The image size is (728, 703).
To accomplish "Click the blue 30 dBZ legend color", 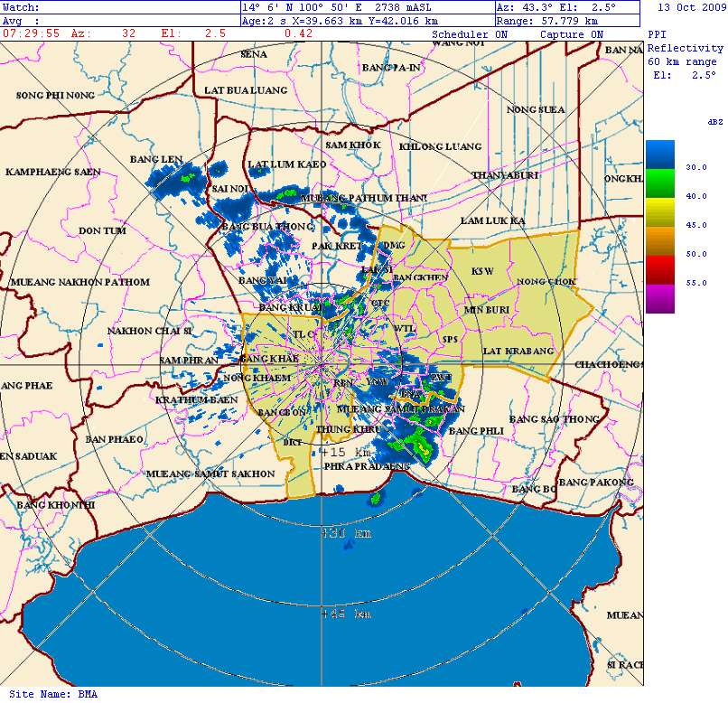I will pyautogui.click(x=659, y=155).
